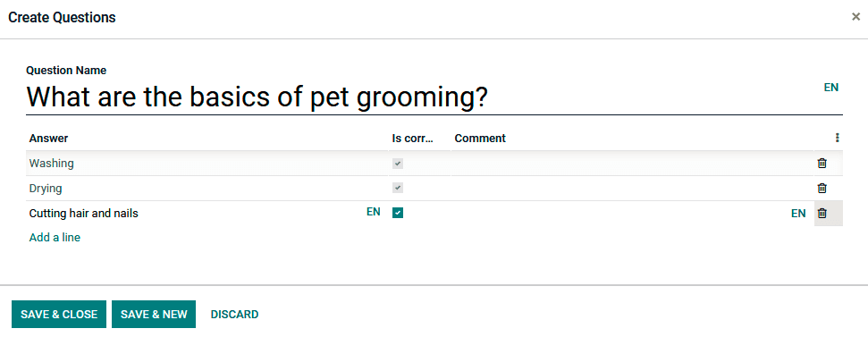Open EN translation for question name

[x=831, y=88]
